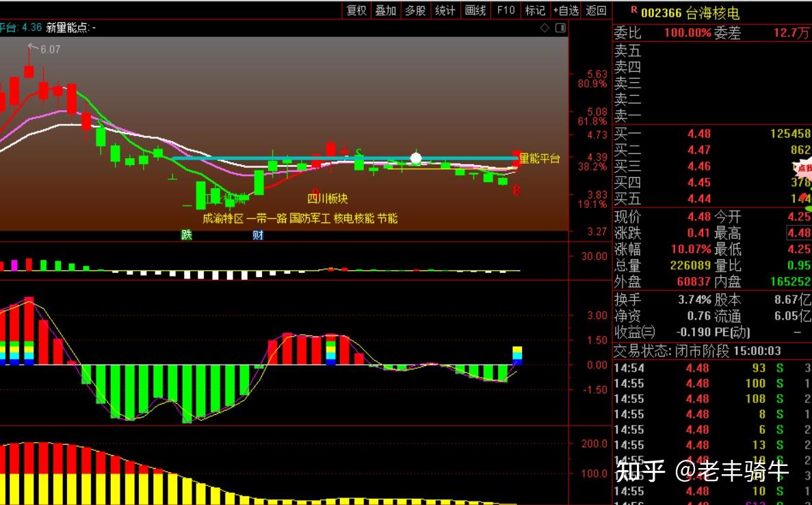Select the 卖五 order row

click(x=712, y=51)
